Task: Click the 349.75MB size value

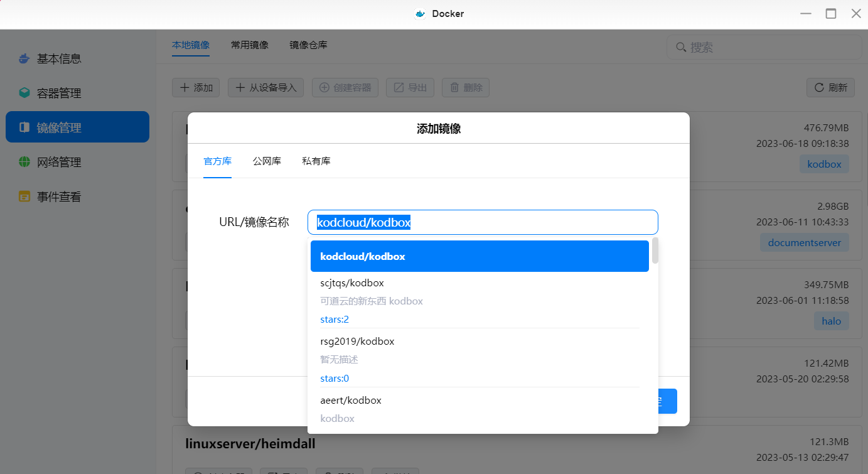Action: (827, 284)
